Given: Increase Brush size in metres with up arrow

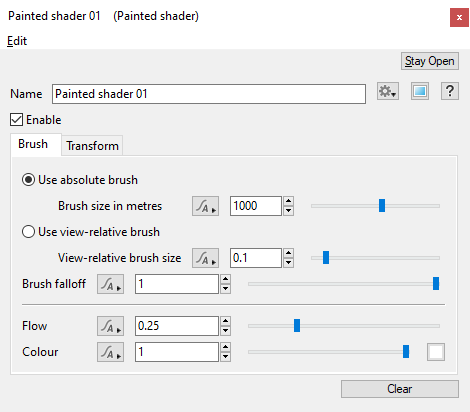Looking at the screenshot, I should pyautogui.click(x=289, y=201).
